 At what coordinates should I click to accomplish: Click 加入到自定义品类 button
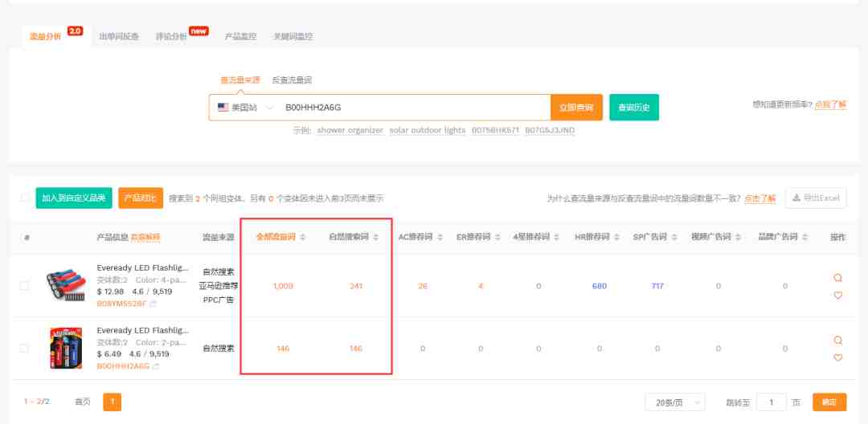click(74, 198)
